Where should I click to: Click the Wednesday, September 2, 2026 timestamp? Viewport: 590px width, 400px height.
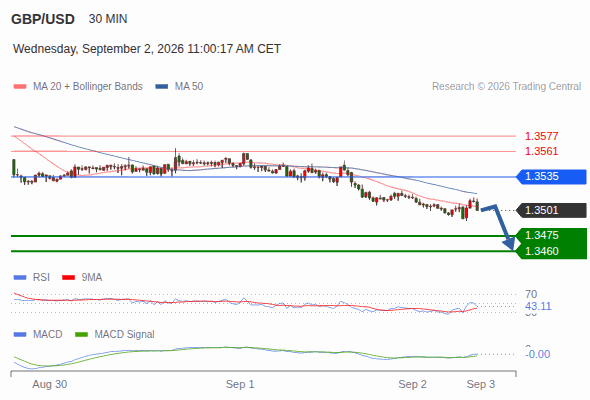[x=147, y=49]
